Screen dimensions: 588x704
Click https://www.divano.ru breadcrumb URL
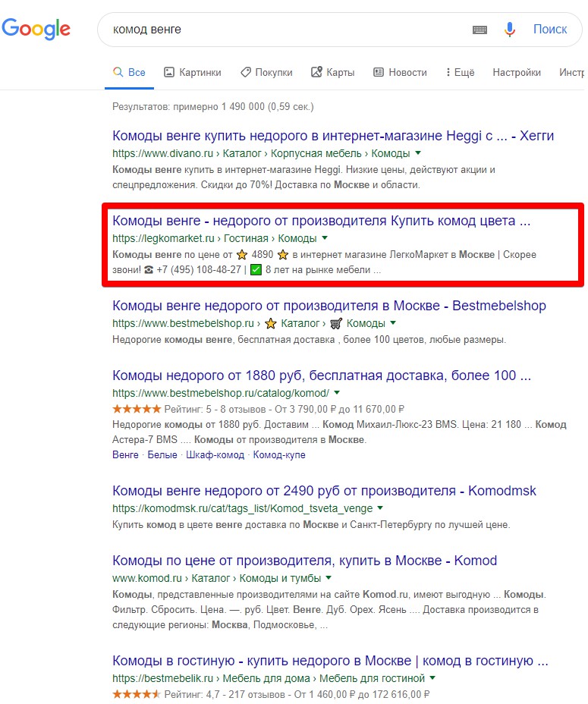(162, 153)
